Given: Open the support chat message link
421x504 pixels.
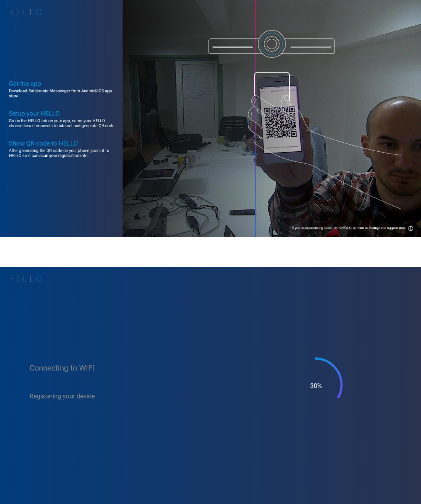Looking at the screenshot, I should pos(349,228).
